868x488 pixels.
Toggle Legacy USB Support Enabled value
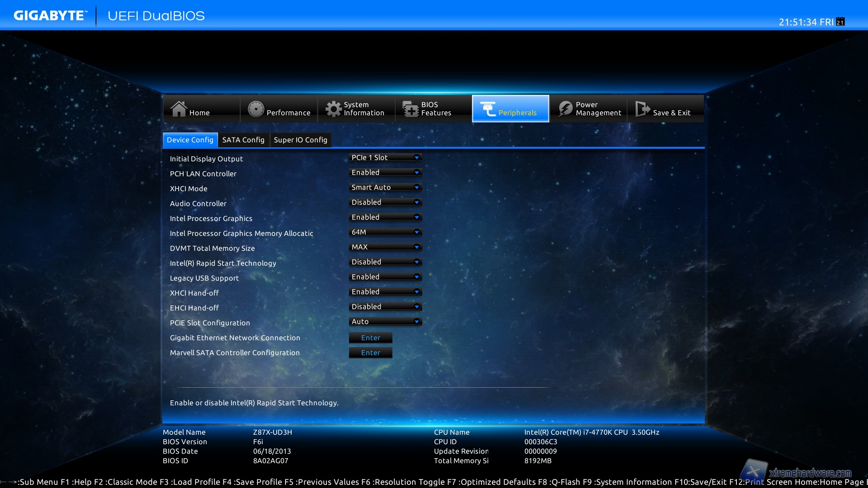385,277
